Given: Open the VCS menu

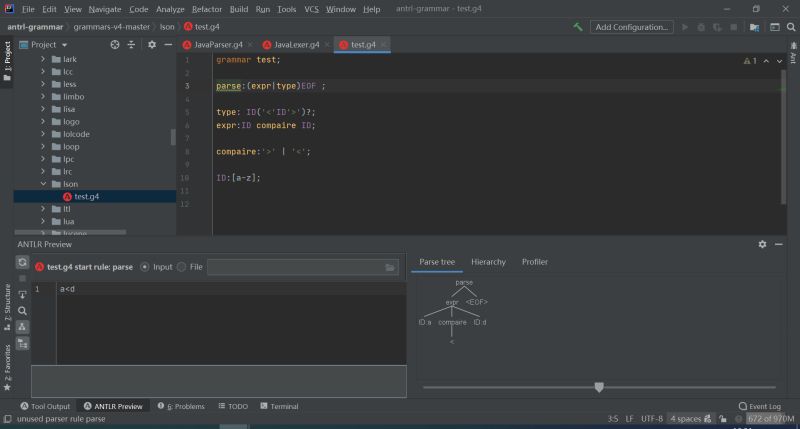Looking at the screenshot, I should point(311,9).
